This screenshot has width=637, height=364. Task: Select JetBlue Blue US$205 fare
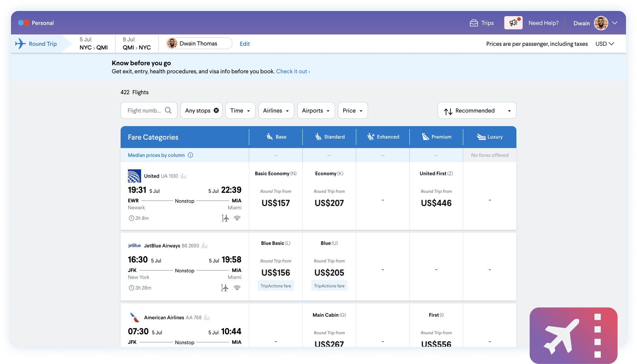(x=329, y=266)
